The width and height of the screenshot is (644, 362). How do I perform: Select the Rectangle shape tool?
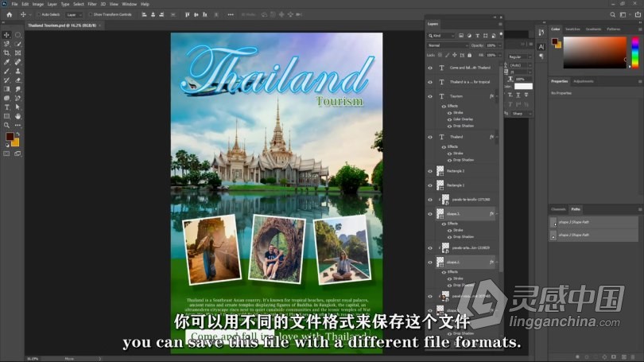click(x=6, y=116)
